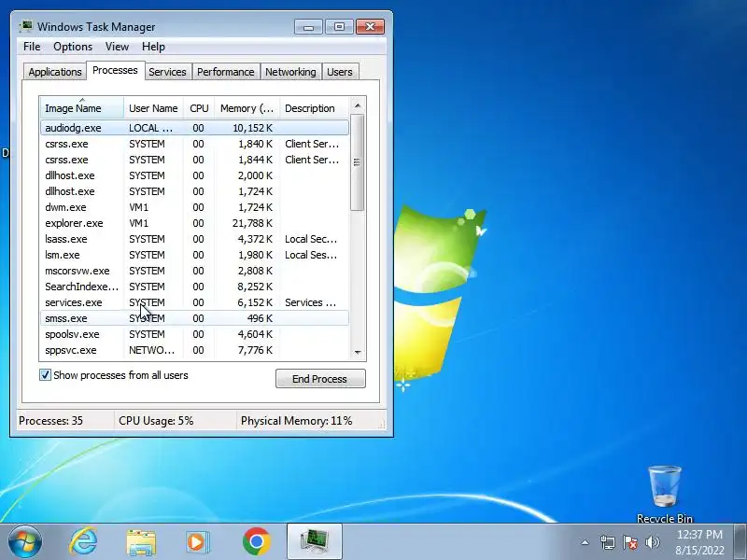Click the 21,788 K memory value

point(252,223)
